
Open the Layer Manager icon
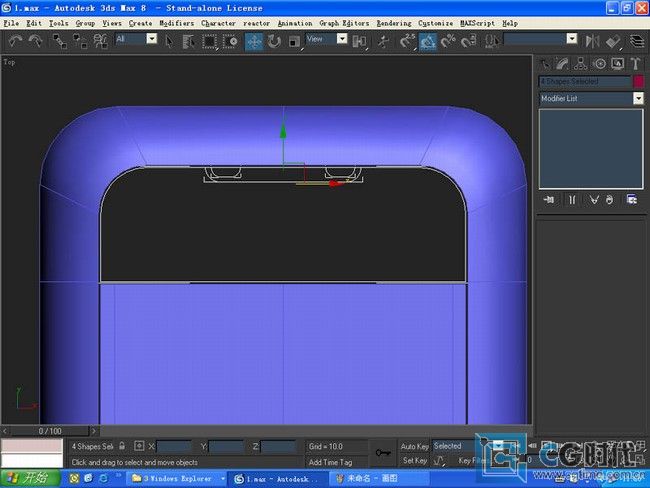[637, 41]
